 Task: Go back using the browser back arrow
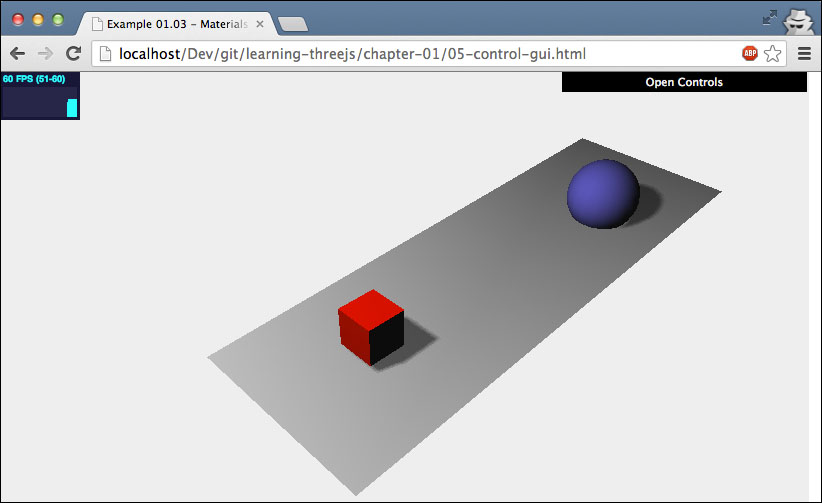coord(17,53)
